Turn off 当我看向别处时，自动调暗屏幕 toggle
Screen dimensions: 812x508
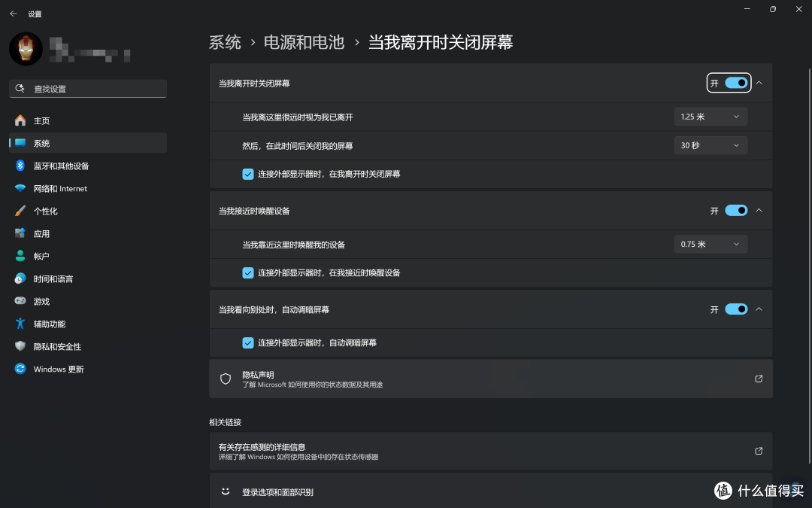click(736, 309)
